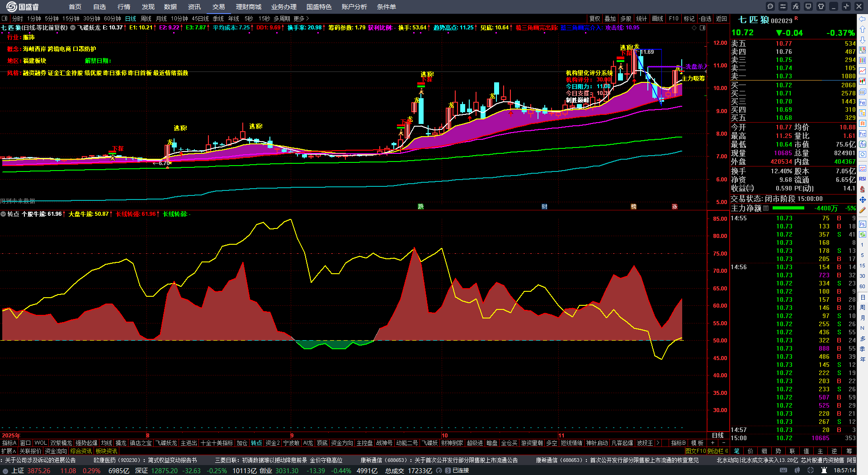Click the 模板 template button

[698, 443]
